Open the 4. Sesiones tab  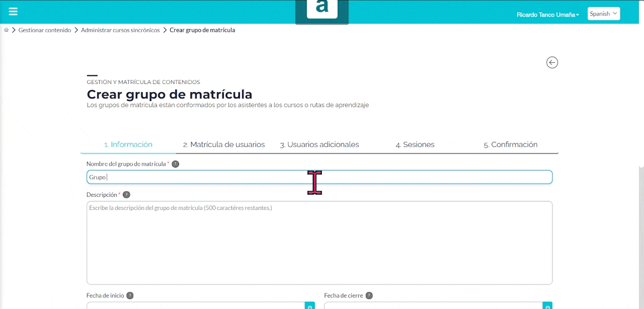pos(415,145)
